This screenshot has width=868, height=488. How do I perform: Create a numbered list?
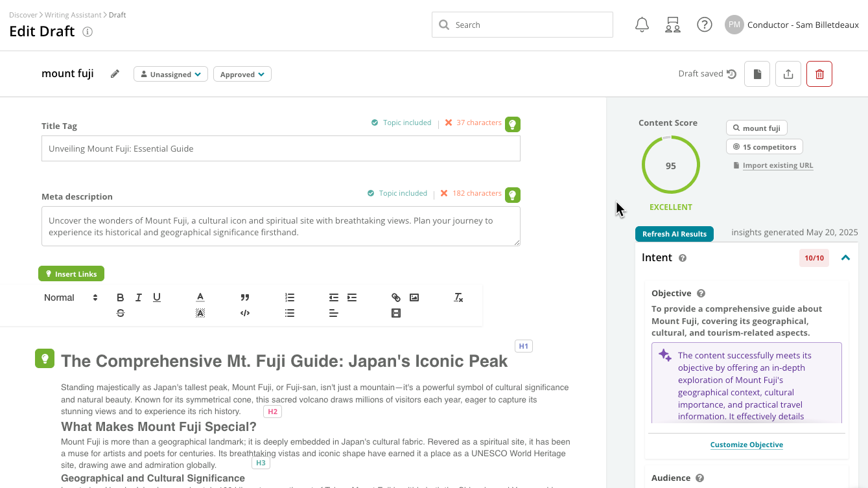[290, 297]
